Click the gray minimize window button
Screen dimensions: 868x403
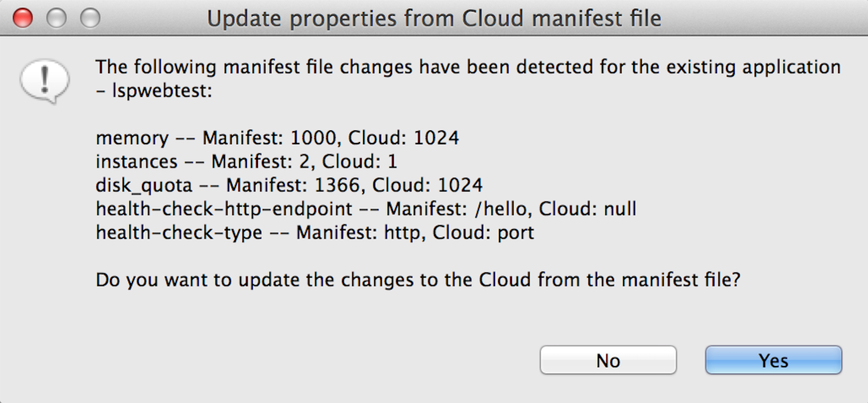[56, 18]
